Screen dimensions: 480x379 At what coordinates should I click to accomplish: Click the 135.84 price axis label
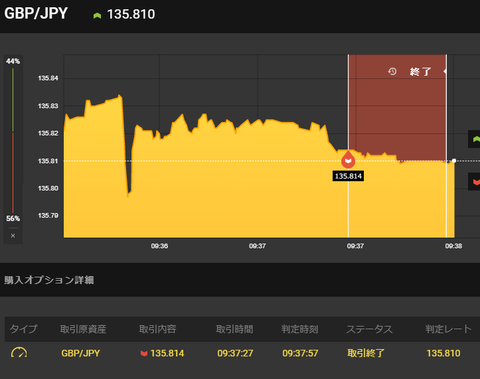[48, 78]
